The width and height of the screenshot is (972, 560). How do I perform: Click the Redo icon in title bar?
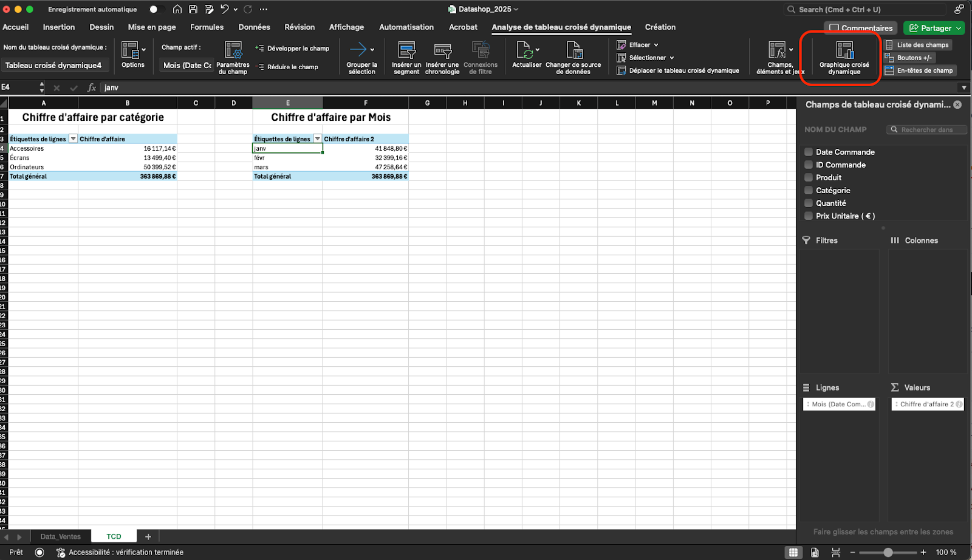coord(248,9)
